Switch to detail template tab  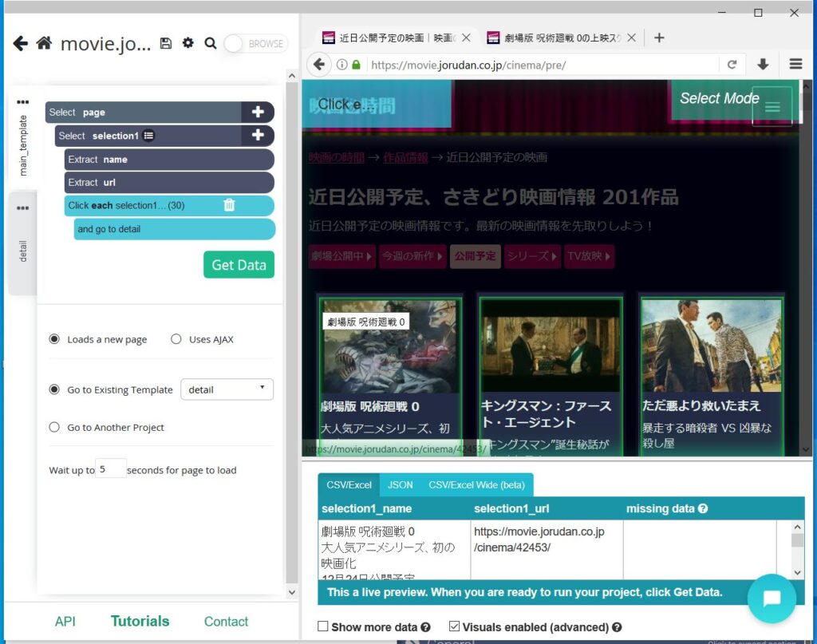click(x=23, y=251)
